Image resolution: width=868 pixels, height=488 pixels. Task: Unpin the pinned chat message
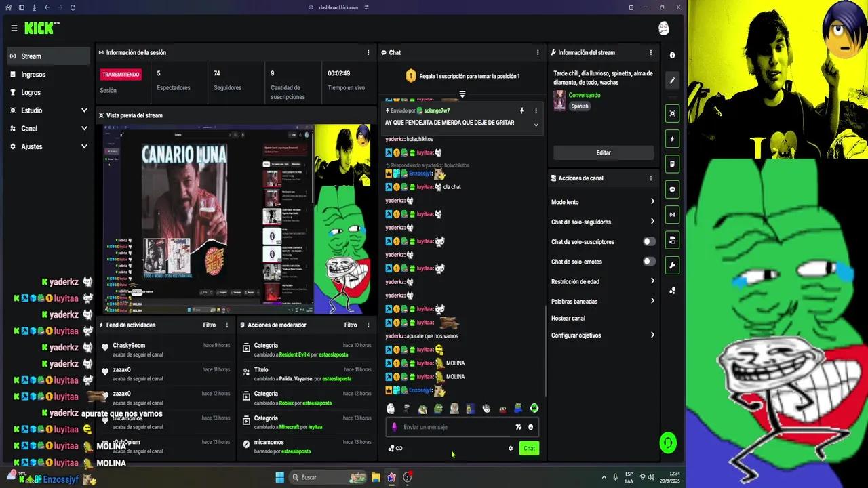(521, 110)
